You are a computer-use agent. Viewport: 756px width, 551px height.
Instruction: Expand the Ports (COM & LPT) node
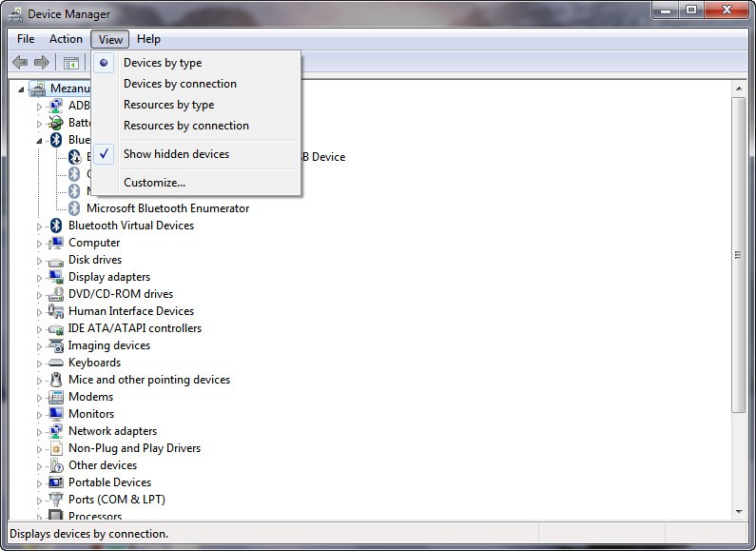point(39,501)
